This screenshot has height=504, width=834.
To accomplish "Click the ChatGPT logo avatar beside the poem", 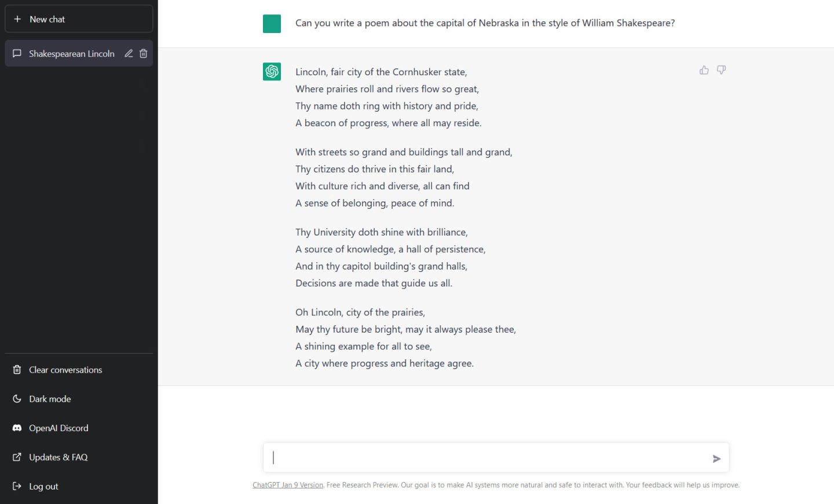I will [272, 71].
